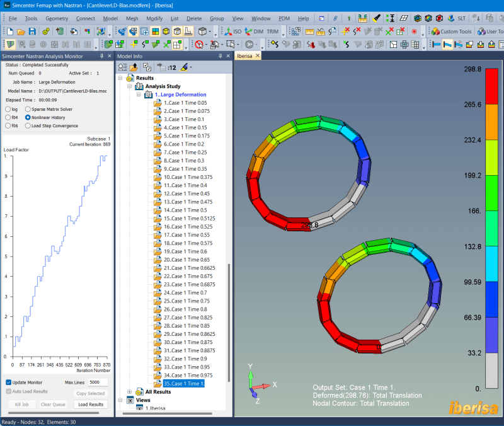Image resolution: width=504 pixels, height=426 pixels.
Task: Toggle the Auto Load Results checkbox
Action: [x=9, y=391]
